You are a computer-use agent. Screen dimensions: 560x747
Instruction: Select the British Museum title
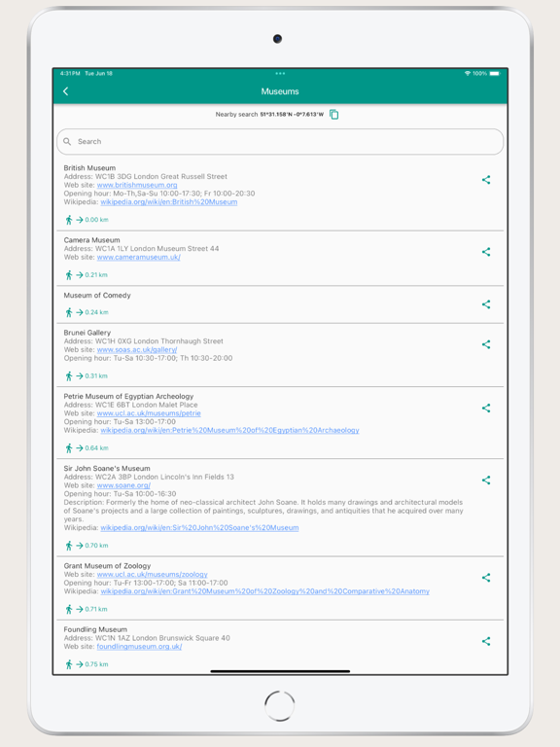pyautogui.click(x=89, y=167)
